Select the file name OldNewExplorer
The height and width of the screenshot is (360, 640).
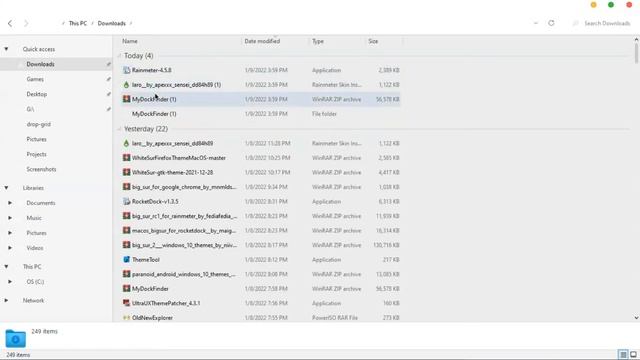(152, 318)
